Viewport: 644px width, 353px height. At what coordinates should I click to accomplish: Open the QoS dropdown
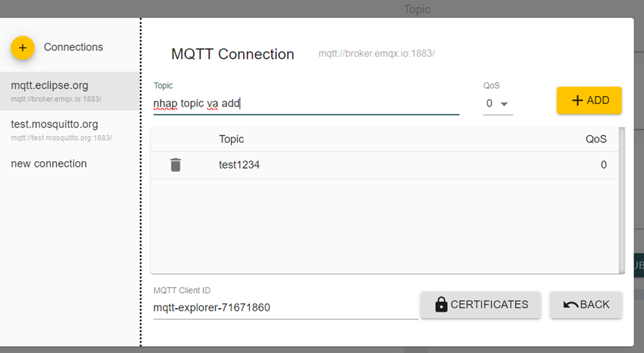coord(497,104)
